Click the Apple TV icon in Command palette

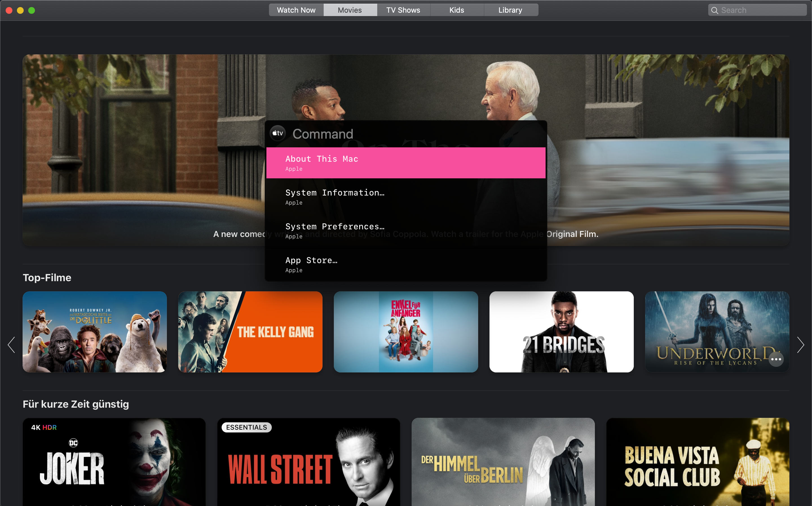tap(278, 133)
